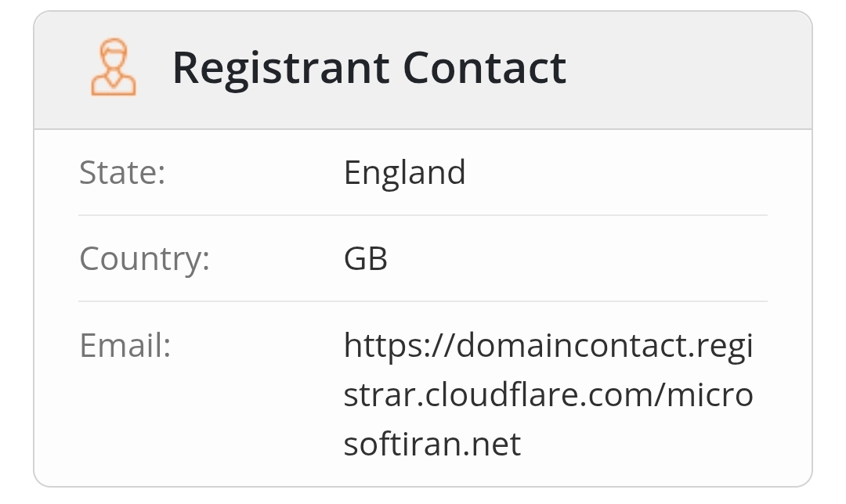
Task: Click the "softiran.net" link ending
Action: point(432,445)
